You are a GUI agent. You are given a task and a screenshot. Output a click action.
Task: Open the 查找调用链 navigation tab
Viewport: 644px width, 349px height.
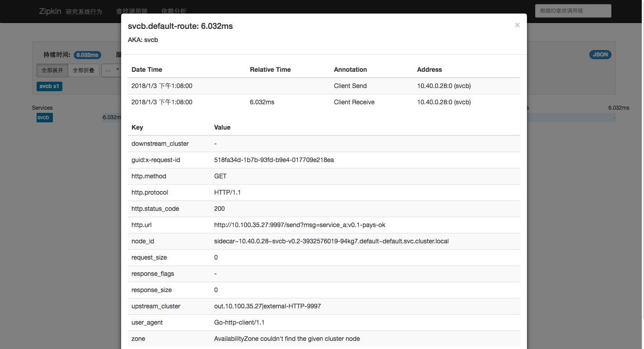(132, 11)
